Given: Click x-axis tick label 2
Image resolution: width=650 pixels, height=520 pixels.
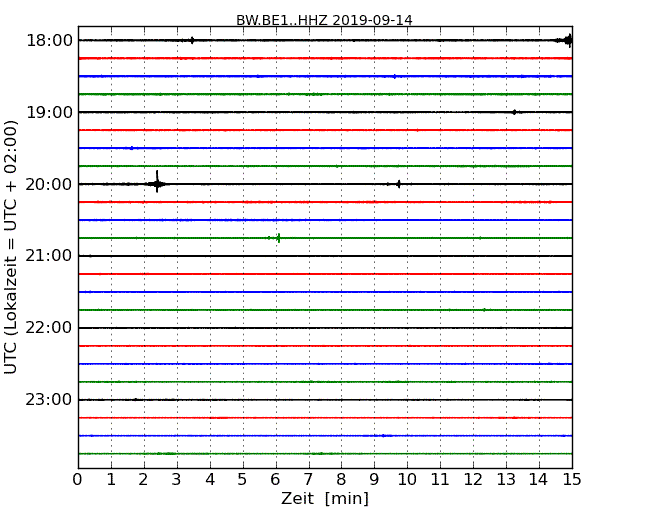Looking at the screenshot, I should click(144, 480).
